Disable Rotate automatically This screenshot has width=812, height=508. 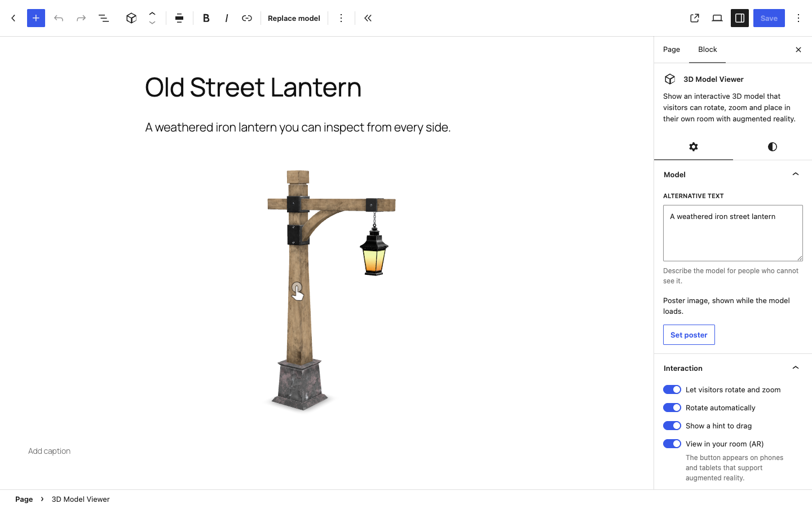672,408
